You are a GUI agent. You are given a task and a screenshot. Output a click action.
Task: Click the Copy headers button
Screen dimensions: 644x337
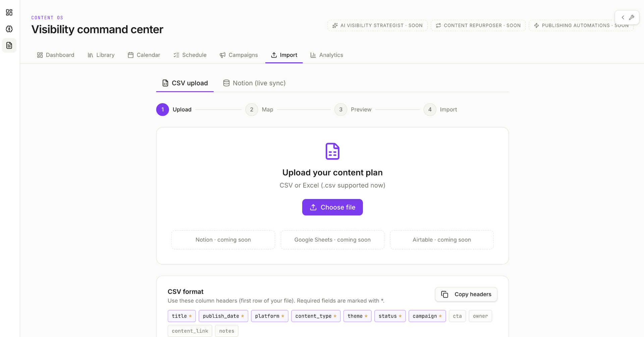pos(466,294)
